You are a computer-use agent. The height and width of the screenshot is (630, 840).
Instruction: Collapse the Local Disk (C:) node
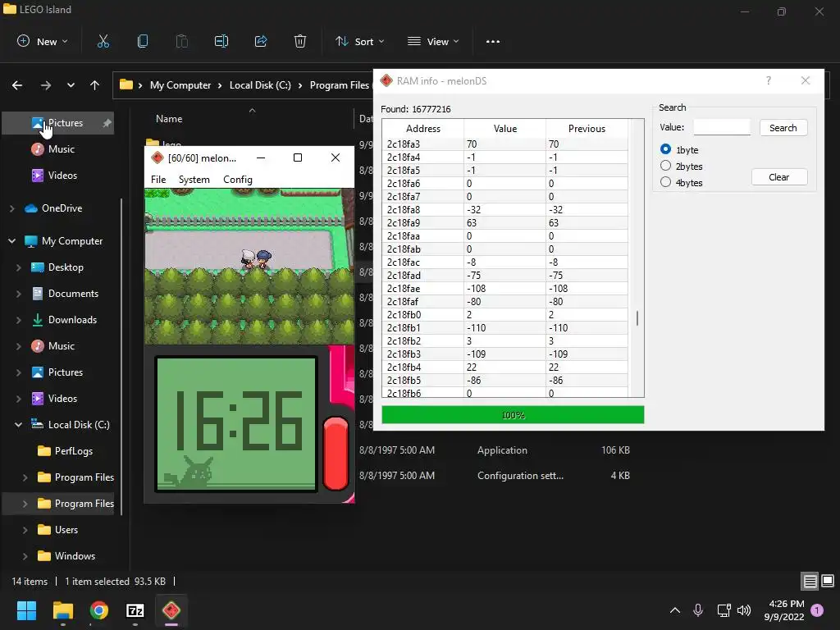18,425
